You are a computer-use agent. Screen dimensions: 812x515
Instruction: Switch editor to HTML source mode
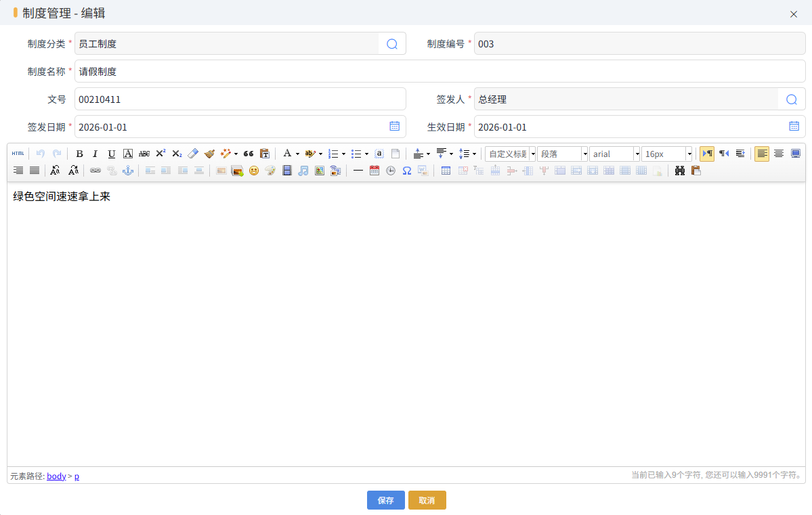pos(18,154)
